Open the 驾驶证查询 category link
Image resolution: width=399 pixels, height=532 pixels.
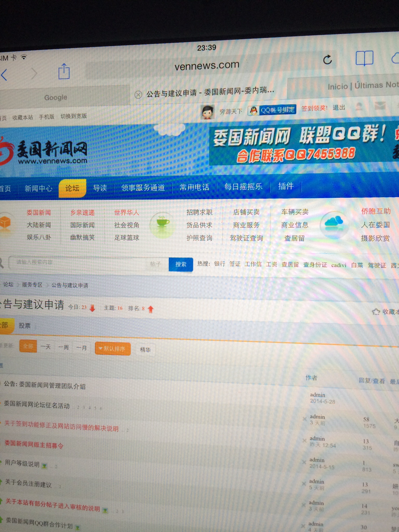pos(246,238)
